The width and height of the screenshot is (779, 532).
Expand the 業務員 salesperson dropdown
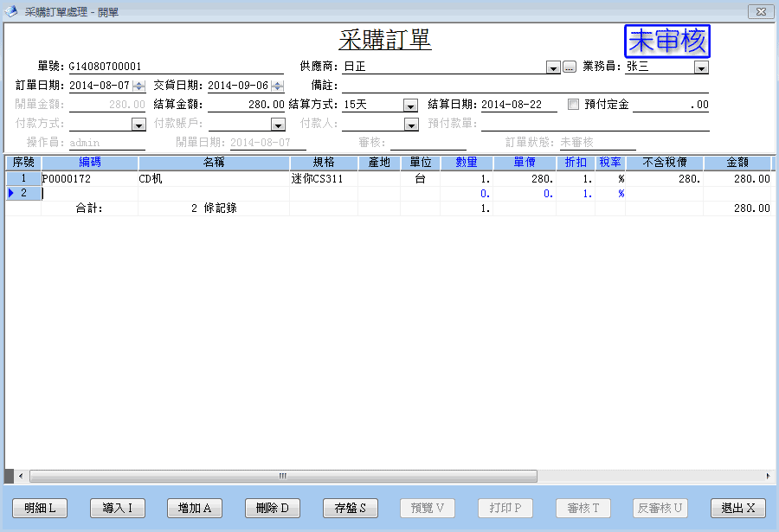click(701, 67)
